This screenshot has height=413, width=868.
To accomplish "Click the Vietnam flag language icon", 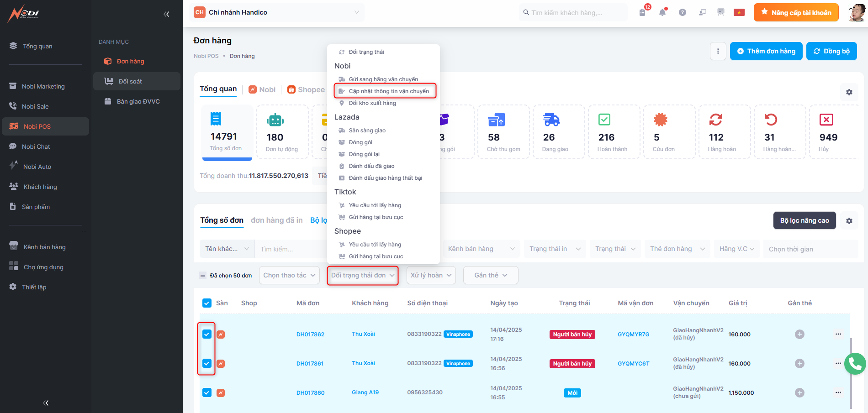I will point(739,13).
